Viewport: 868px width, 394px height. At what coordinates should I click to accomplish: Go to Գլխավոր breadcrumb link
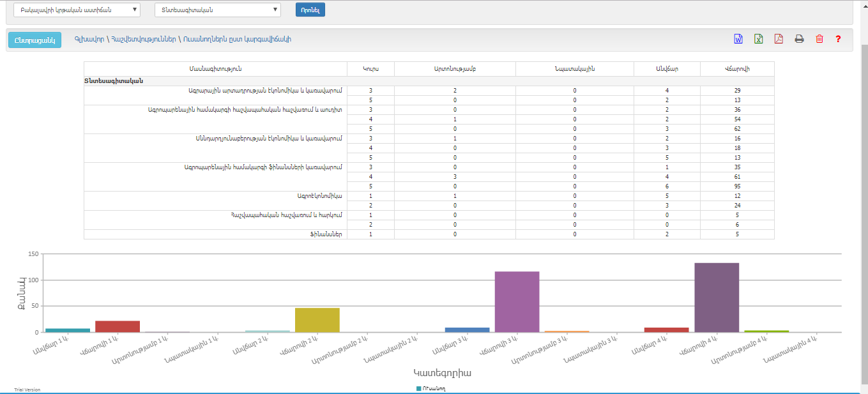tap(89, 40)
